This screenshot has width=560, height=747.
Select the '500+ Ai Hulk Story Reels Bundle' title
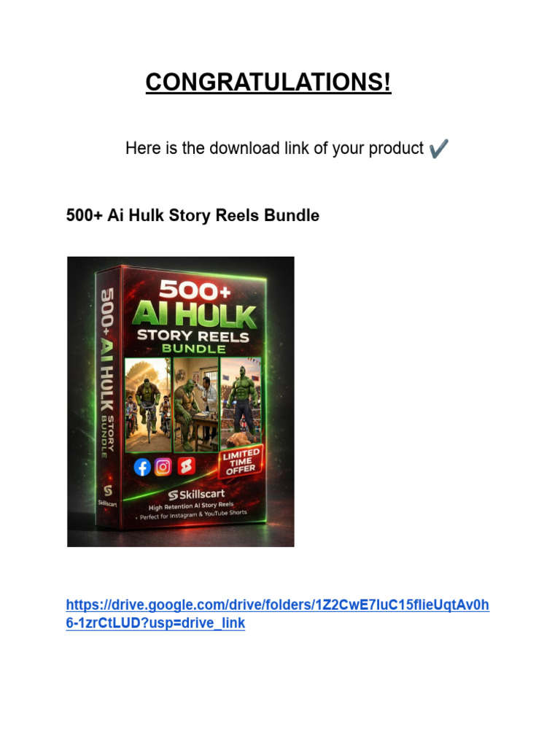(192, 215)
